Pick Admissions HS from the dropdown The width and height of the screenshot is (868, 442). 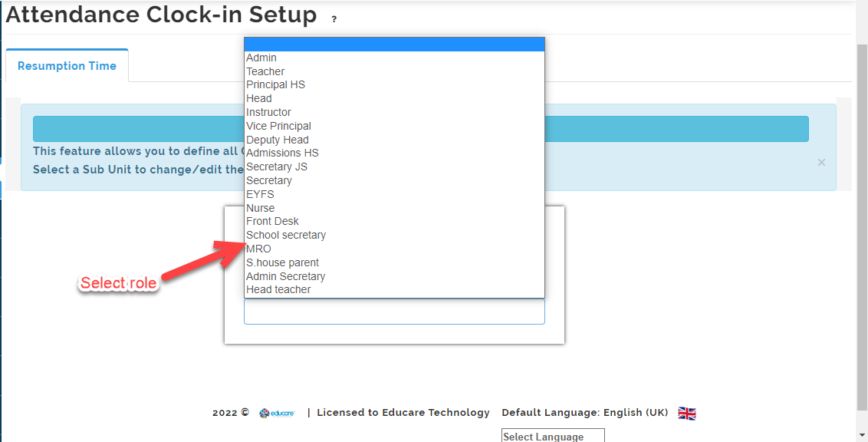pos(394,153)
